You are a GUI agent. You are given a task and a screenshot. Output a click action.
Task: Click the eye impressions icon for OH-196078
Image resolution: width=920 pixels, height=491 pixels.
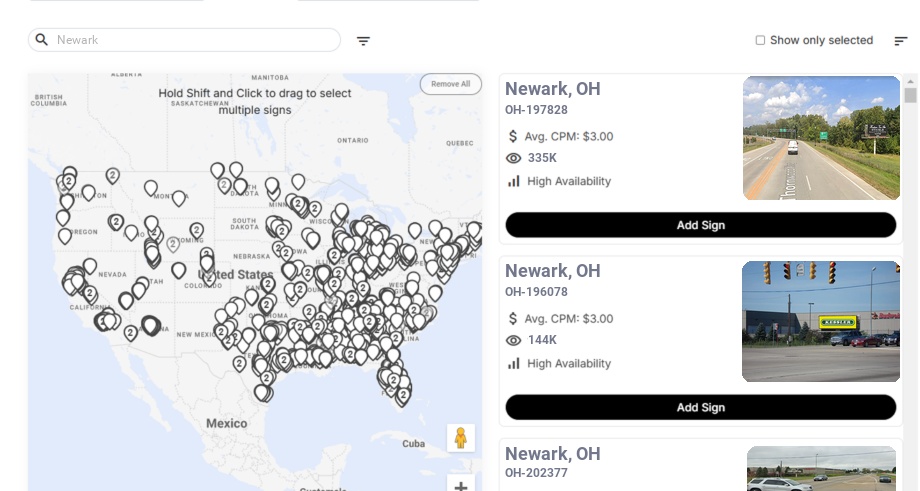tap(514, 340)
